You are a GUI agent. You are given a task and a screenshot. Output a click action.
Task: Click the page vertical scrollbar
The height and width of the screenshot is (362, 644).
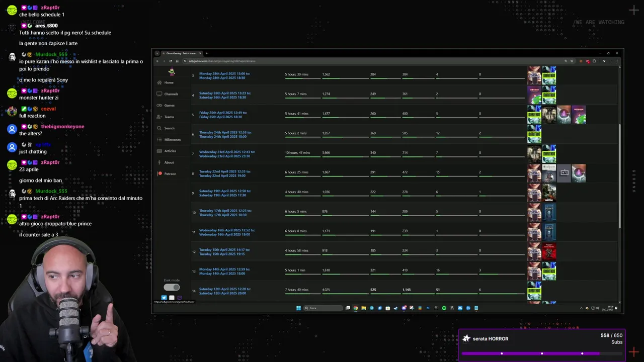pyautogui.click(x=620, y=176)
